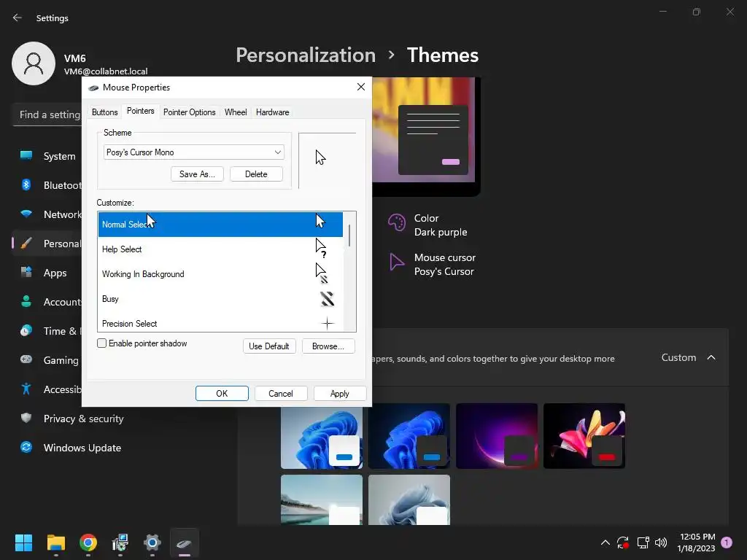Select the Working In Background row
This screenshot has height=560, width=747.
click(x=220, y=274)
